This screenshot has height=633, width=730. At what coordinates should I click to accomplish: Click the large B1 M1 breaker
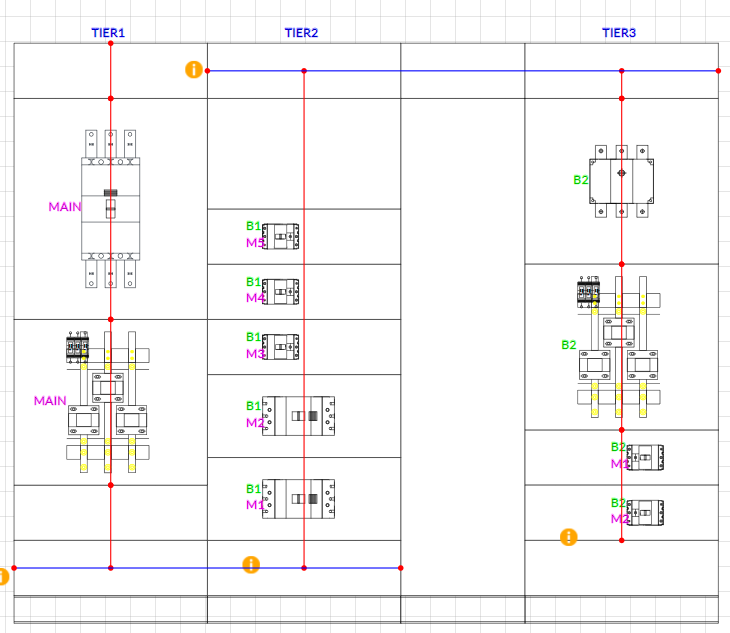(x=298, y=498)
